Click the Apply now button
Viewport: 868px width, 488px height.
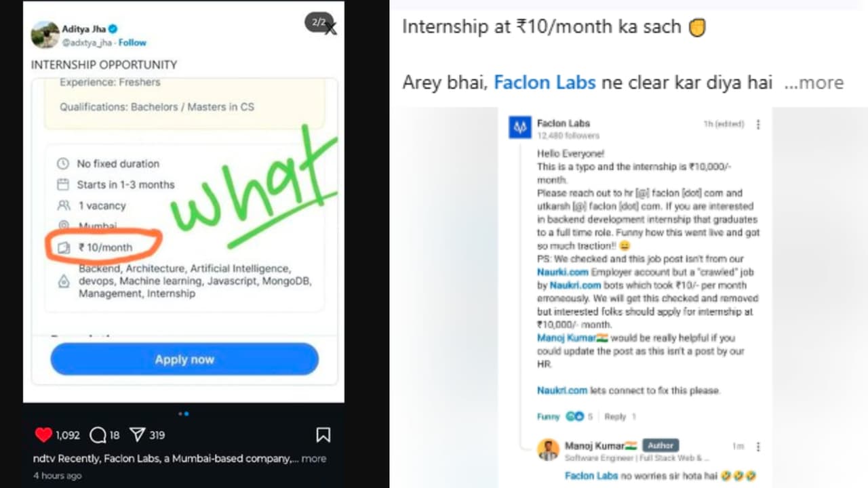[184, 359]
